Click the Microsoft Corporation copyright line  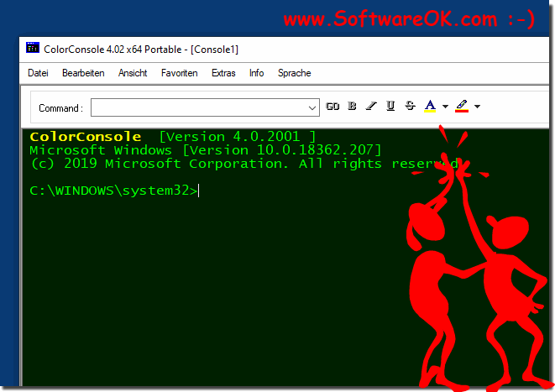(x=244, y=164)
